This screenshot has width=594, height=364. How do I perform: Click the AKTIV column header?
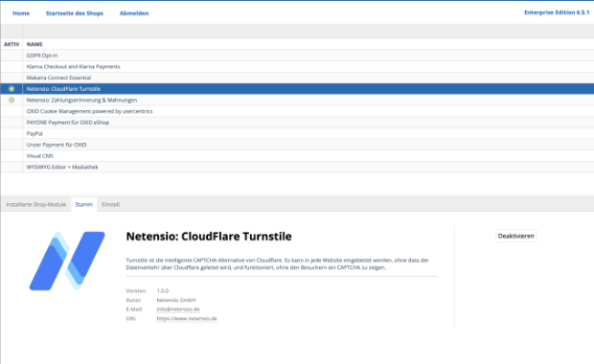[x=11, y=44]
